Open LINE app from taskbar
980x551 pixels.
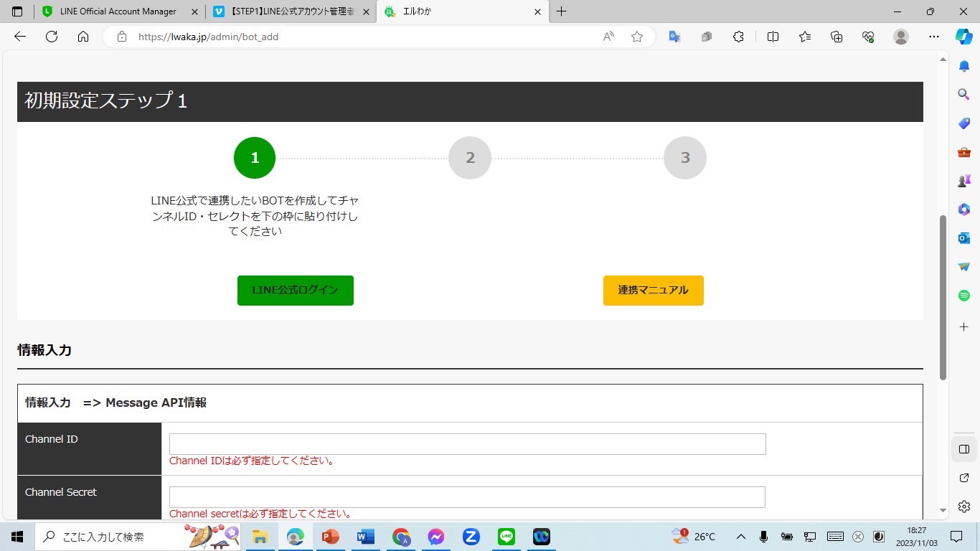pyautogui.click(x=507, y=537)
